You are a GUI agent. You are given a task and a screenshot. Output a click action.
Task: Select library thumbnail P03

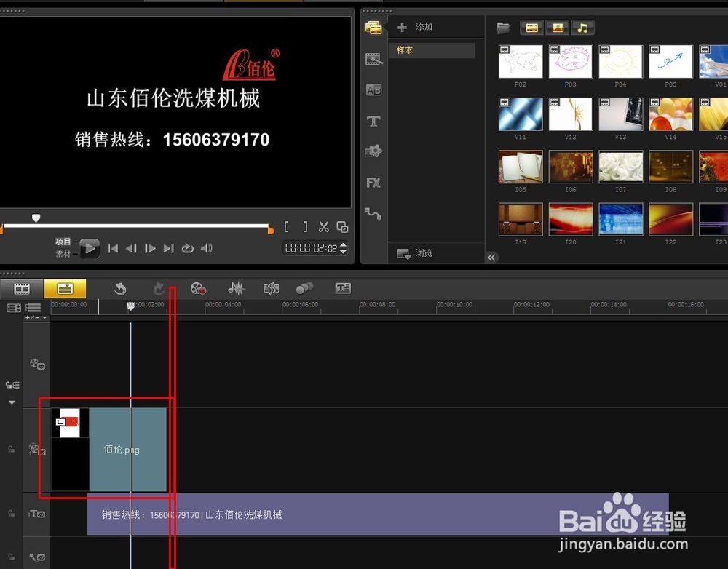(x=571, y=62)
